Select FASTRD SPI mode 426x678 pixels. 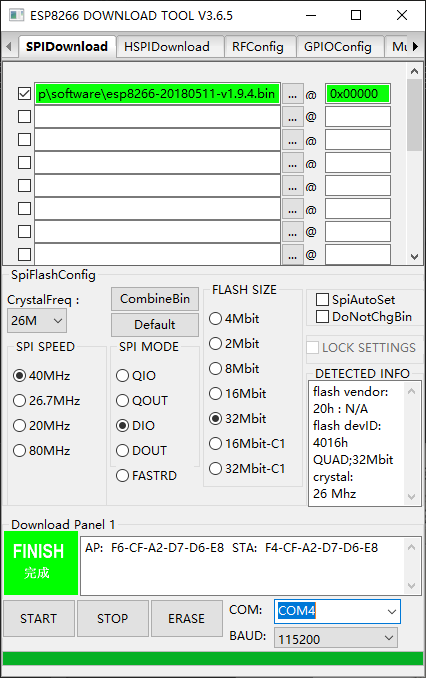(147, 476)
